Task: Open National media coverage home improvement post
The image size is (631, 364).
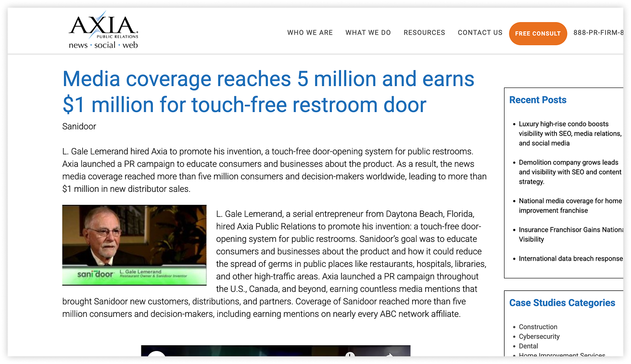Action: tap(570, 206)
